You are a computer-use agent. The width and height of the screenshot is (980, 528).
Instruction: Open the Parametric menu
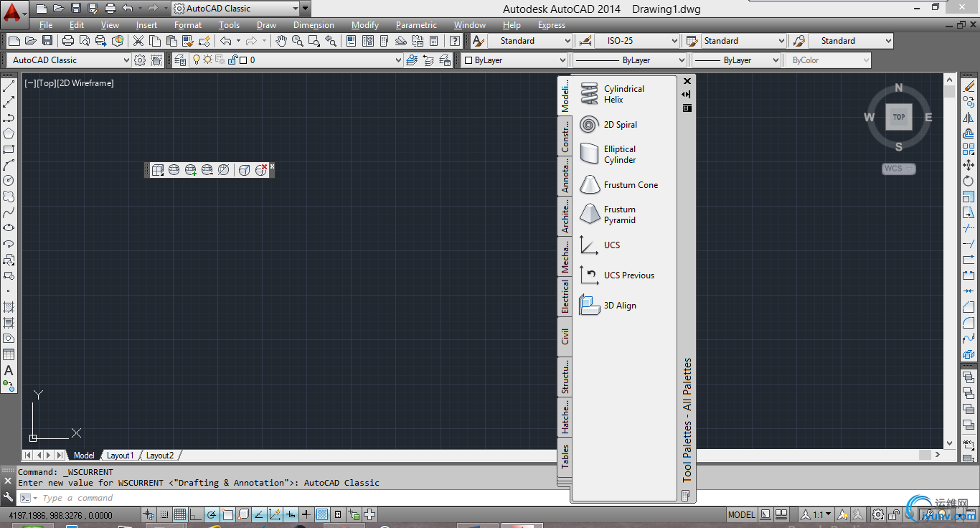tap(416, 25)
